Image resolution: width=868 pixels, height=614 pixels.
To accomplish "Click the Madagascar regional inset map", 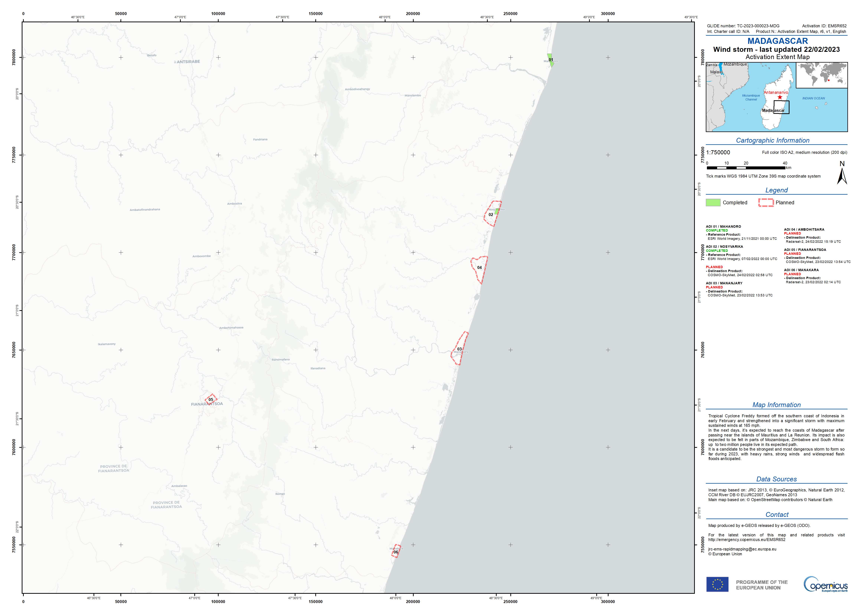I will click(x=750, y=110).
